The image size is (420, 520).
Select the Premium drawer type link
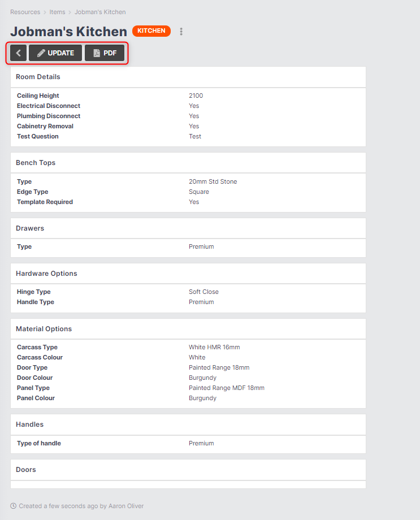[201, 246]
